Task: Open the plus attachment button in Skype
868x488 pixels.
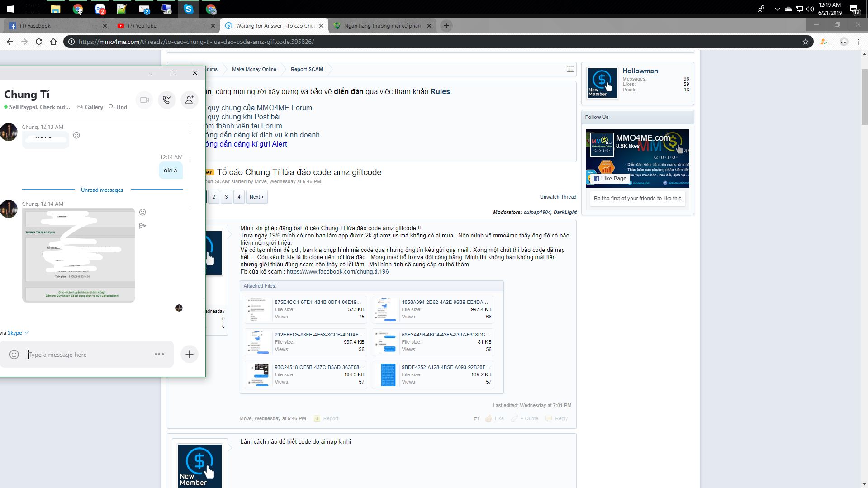Action: click(x=190, y=354)
